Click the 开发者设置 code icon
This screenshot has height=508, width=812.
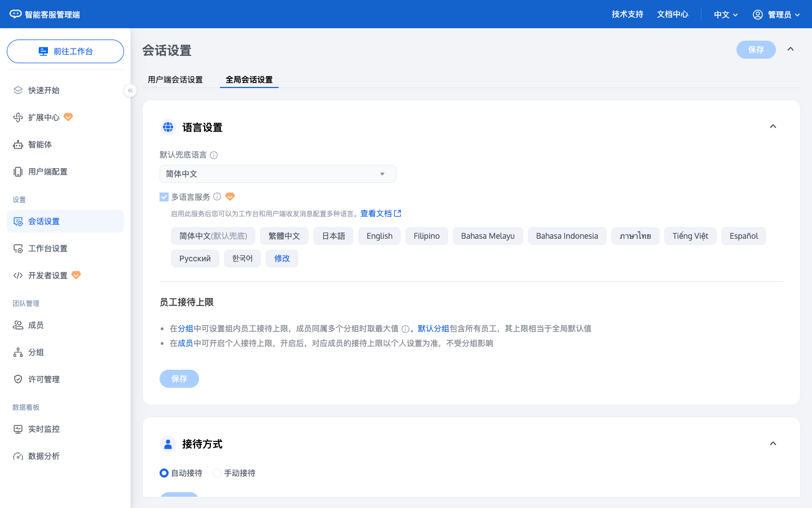tap(18, 275)
